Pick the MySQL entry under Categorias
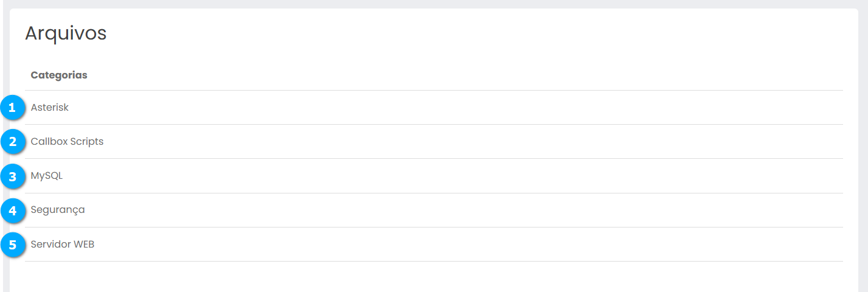868x292 pixels. pyautogui.click(x=47, y=176)
